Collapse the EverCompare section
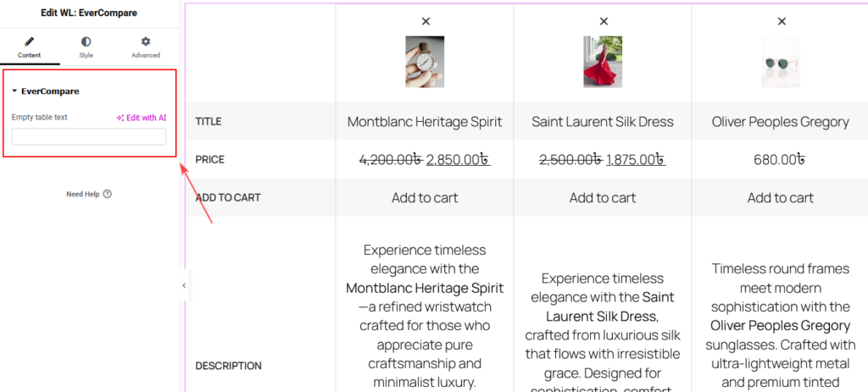This screenshot has width=868, height=392. coord(46,91)
